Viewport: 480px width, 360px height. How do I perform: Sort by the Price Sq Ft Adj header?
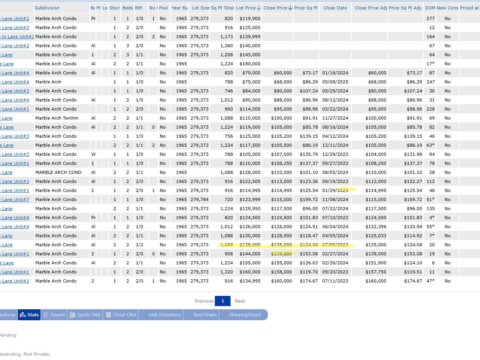(x=405, y=8)
